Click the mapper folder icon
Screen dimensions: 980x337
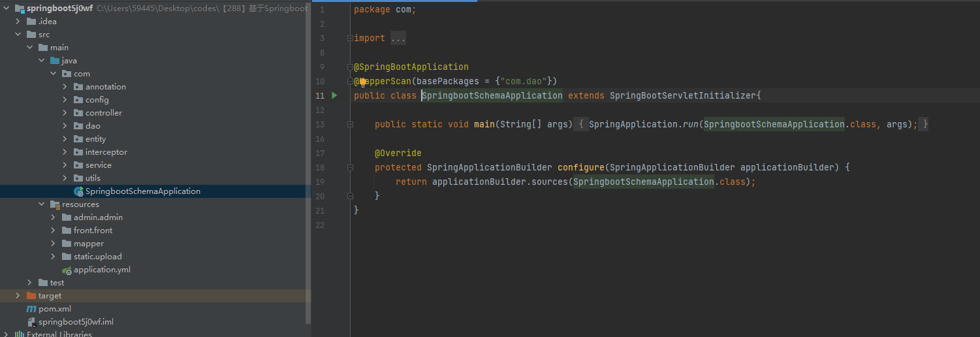coord(67,244)
